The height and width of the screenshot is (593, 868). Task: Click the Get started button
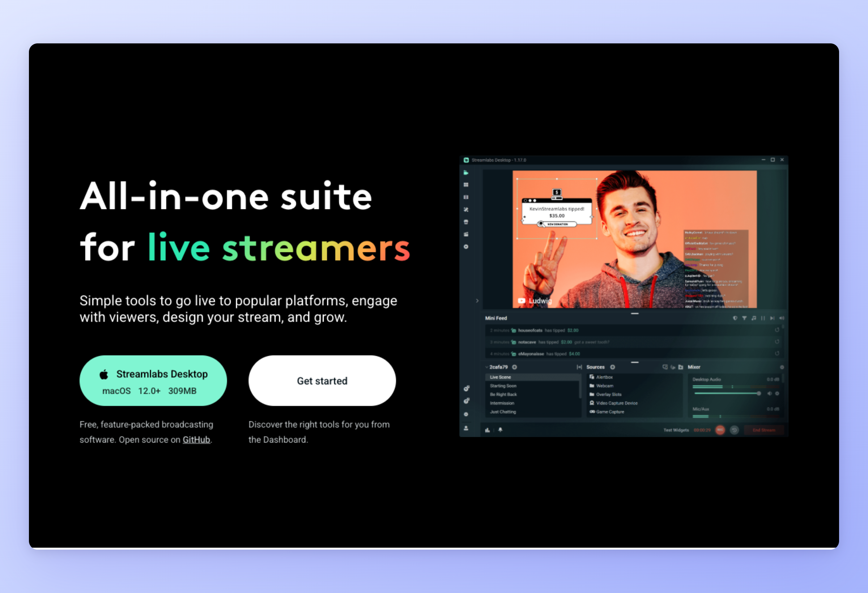tap(322, 381)
